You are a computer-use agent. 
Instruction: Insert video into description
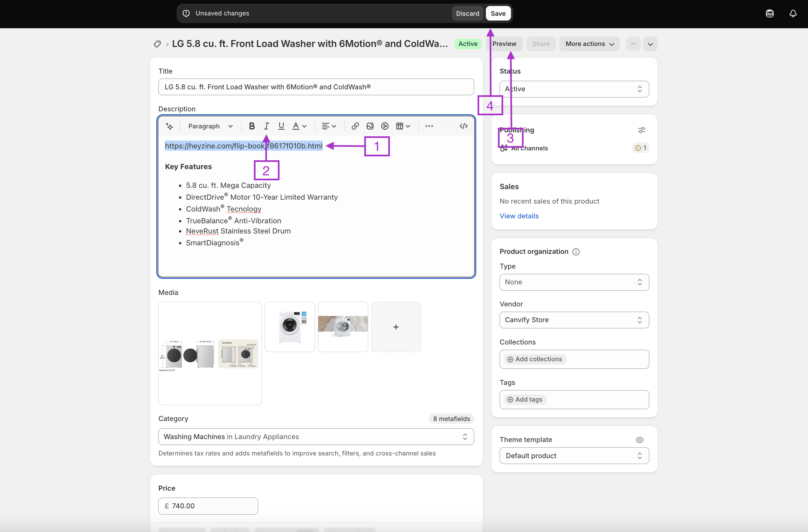385,126
